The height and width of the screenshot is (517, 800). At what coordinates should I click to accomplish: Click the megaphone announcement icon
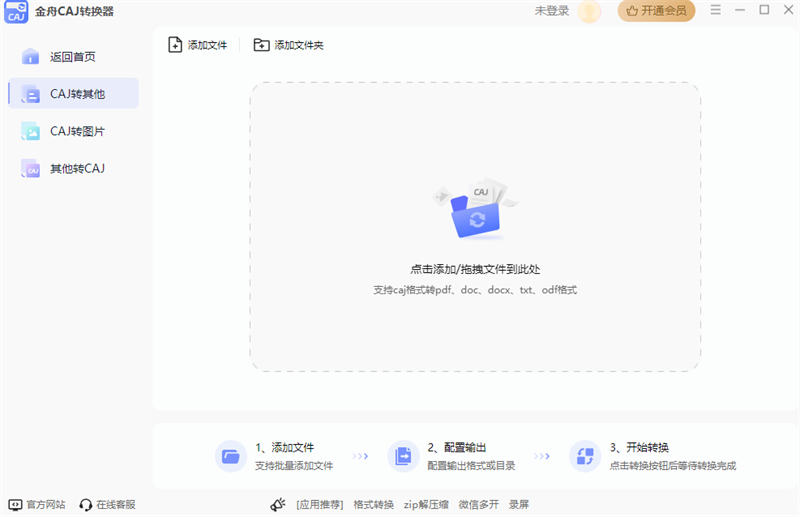pyautogui.click(x=278, y=505)
